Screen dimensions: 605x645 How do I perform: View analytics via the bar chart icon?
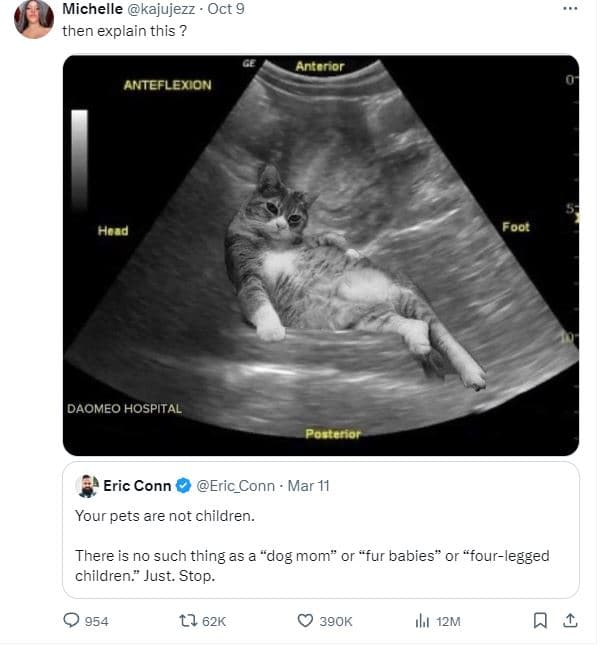click(423, 621)
